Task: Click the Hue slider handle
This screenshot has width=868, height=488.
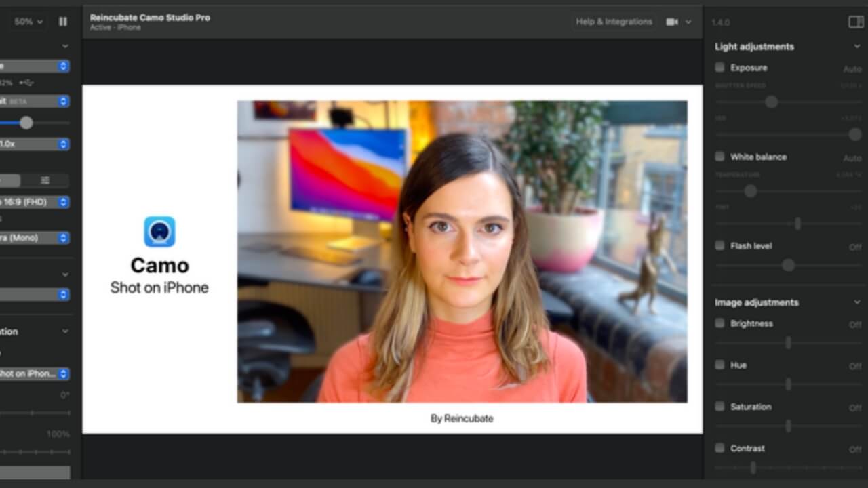Action: point(788,384)
